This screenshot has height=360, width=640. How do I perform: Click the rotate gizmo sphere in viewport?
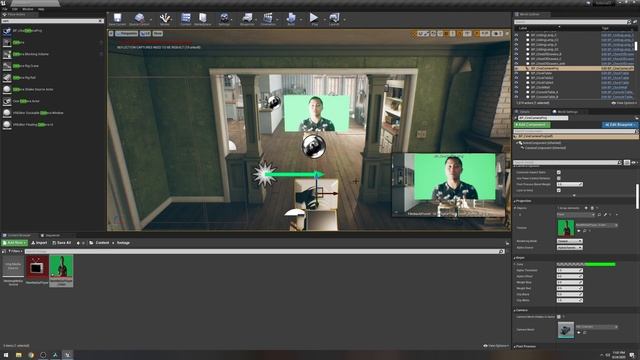click(313, 146)
